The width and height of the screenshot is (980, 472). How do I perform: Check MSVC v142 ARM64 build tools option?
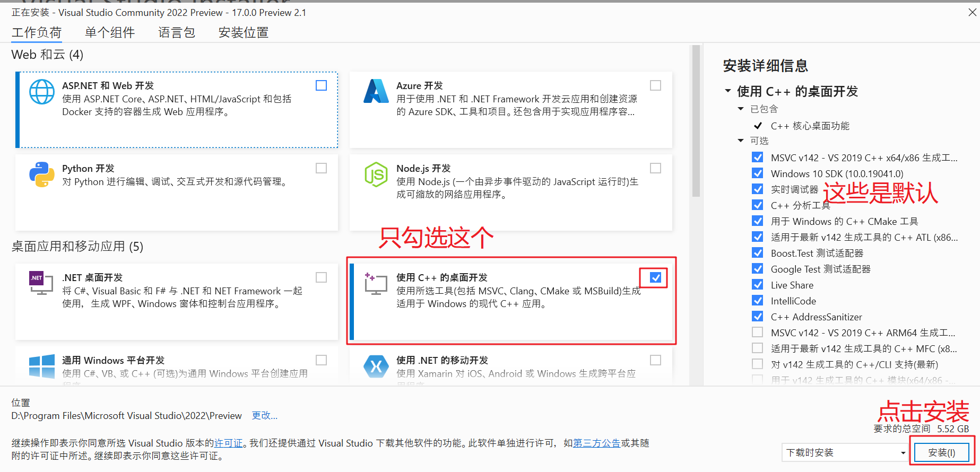point(758,333)
